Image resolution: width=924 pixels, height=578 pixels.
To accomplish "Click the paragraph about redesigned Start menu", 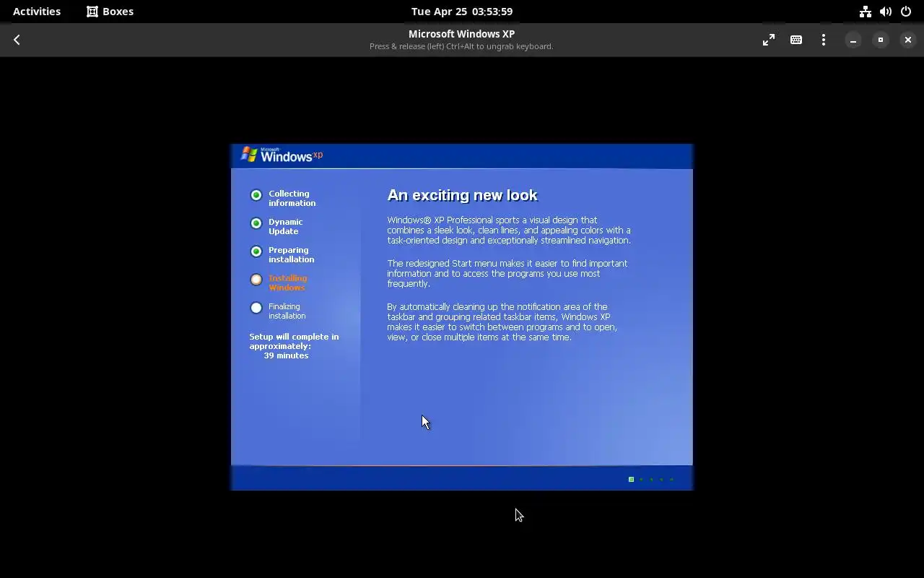I will [507, 273].
